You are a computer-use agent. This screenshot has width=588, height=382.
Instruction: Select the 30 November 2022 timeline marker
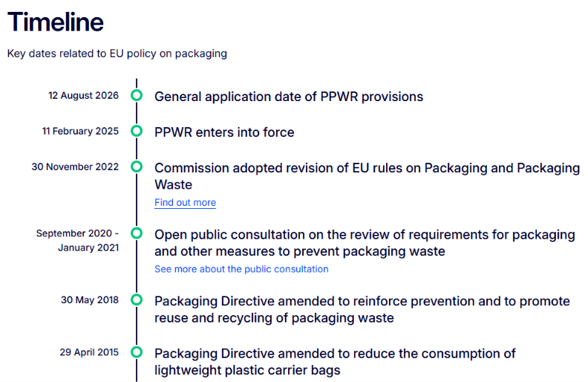137,166
